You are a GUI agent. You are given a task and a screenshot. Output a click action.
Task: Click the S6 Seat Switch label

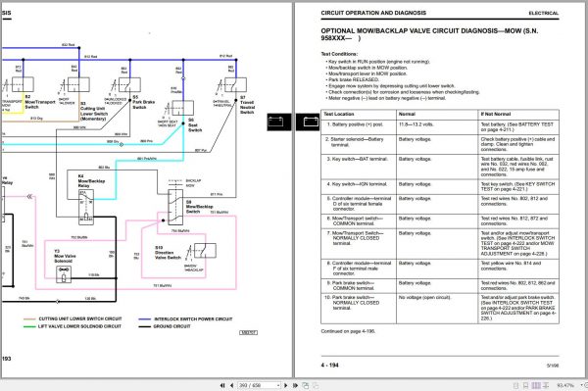[195, 125]
